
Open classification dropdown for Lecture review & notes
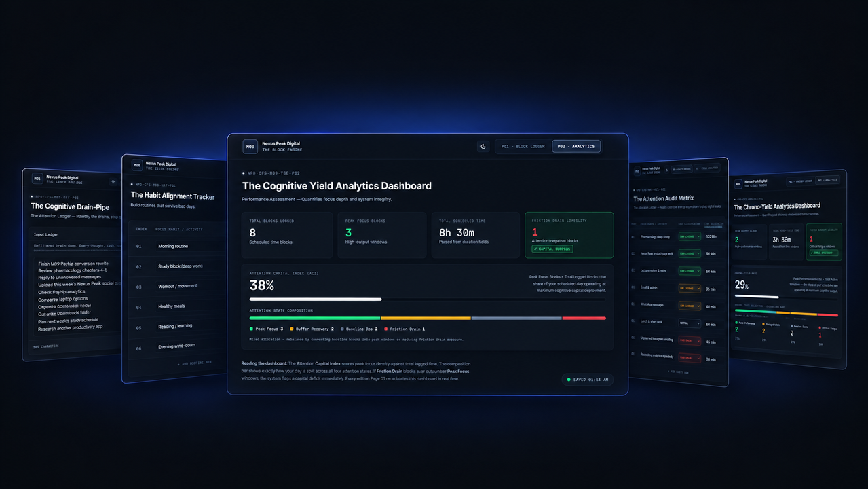690,271
